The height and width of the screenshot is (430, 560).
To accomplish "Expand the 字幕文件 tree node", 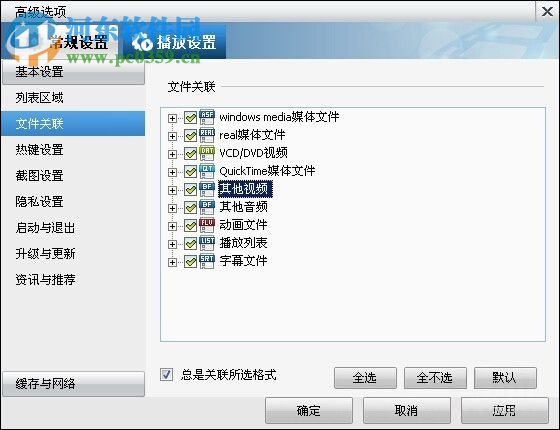I will pos(172,262).
